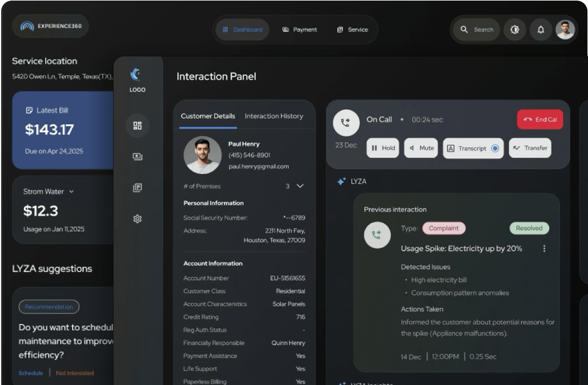Click the EXPERIENCE360 logo icon
The image size is (588, 385).
27,26
